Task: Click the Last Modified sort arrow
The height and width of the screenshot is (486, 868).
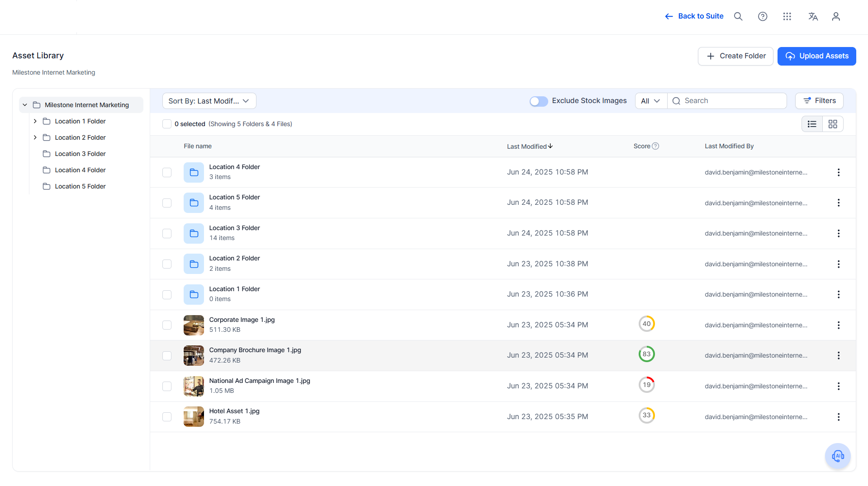Action: pyautogui.click(x=550, y=146)
